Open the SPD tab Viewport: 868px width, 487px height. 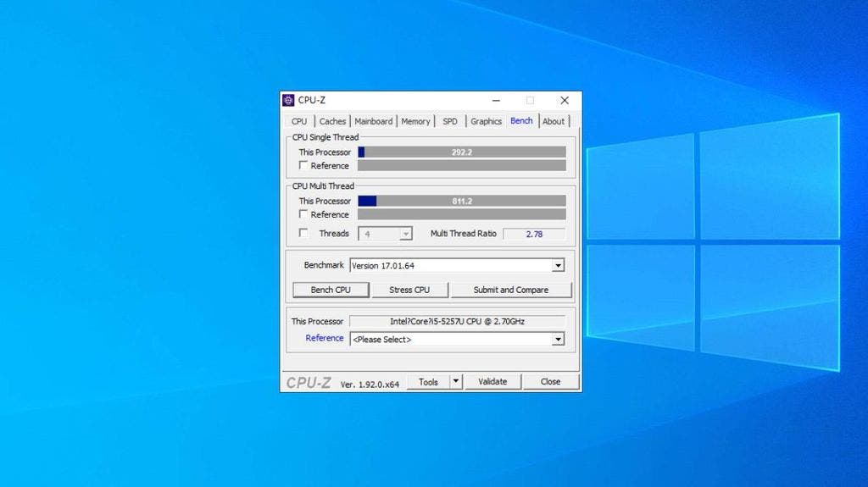(450, 121)
